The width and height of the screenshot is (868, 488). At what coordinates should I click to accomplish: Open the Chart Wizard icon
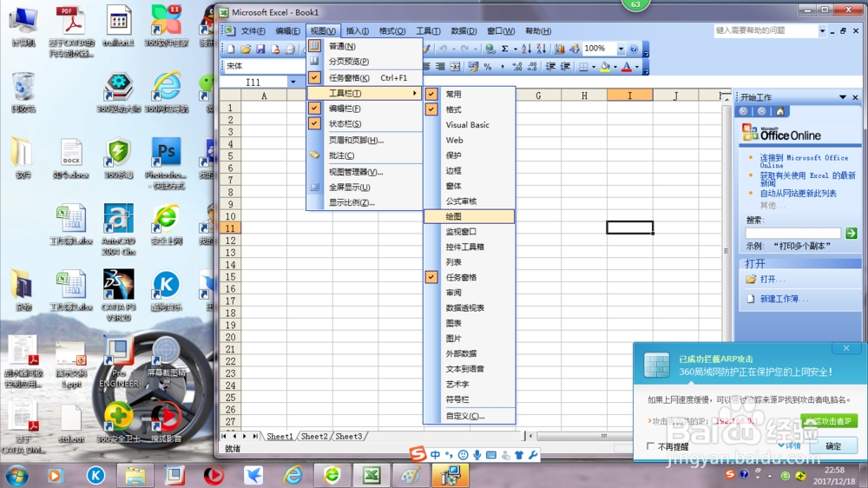pyautogui.click(x=560, y=49)
